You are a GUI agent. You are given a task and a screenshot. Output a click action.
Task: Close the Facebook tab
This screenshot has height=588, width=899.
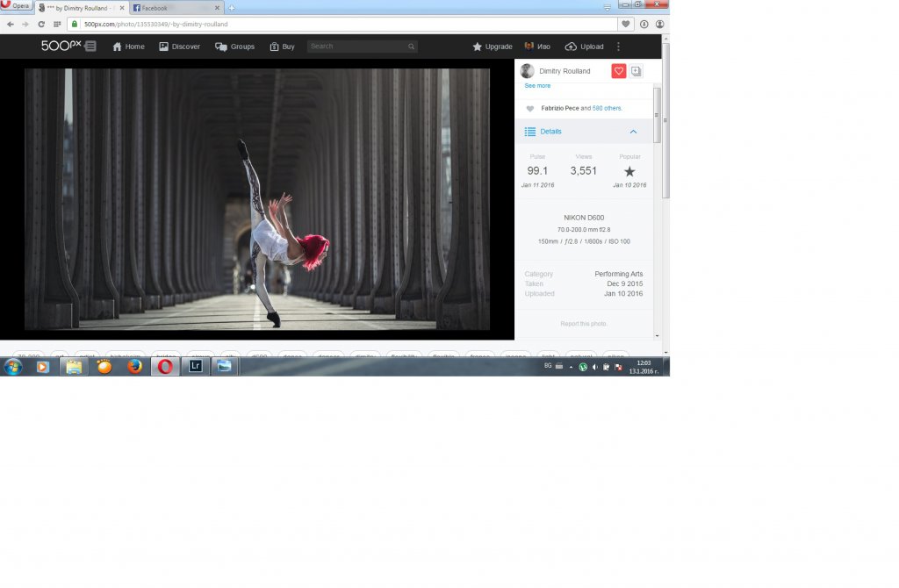coord(218,8)
